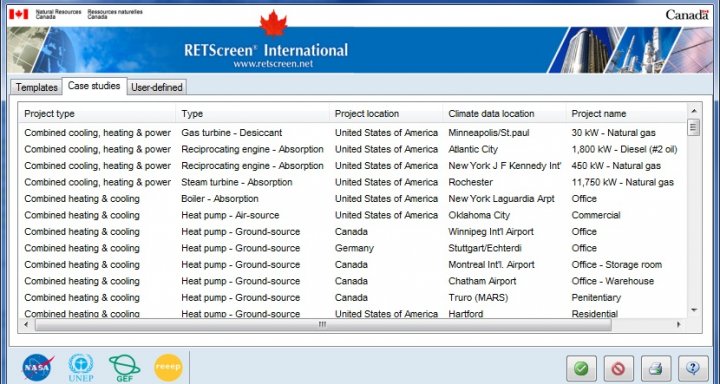Sort by the Project name header

tap(626, 113)
